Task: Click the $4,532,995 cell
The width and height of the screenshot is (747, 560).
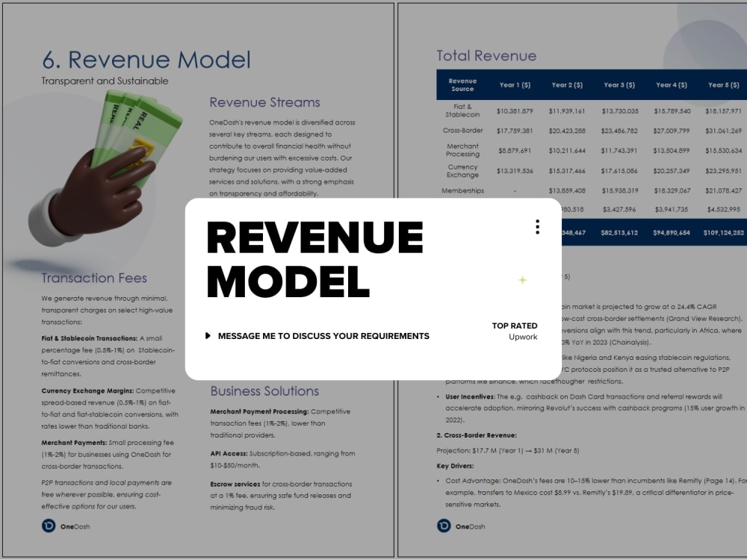Action: [724, 210]
